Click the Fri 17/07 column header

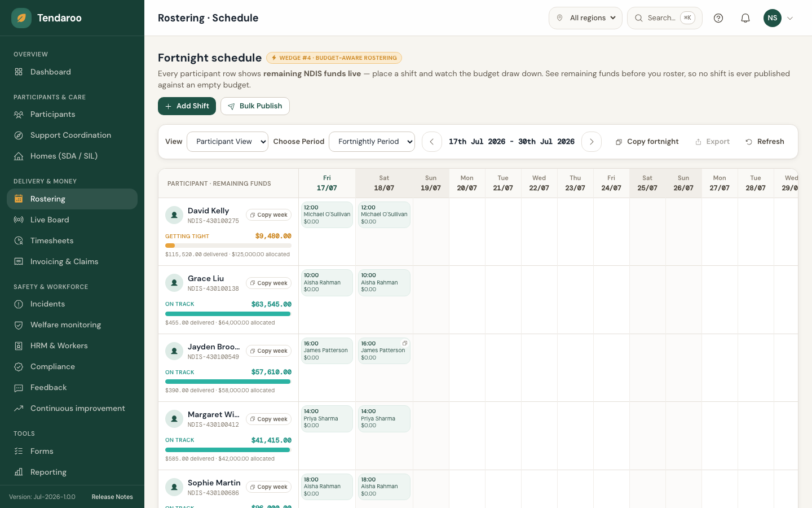coord(327,183)
